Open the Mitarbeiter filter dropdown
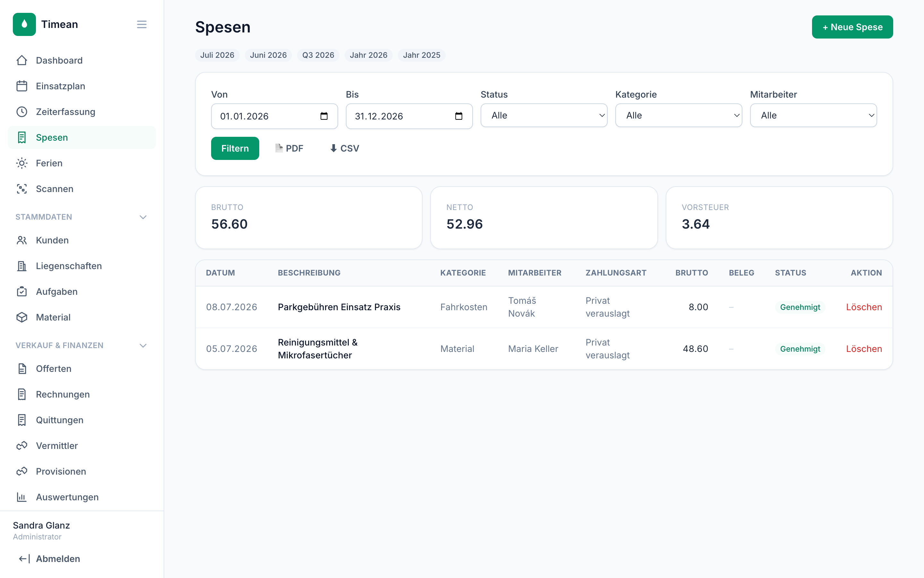Screen dimensions: 924x578 click(x=813, y=116)
